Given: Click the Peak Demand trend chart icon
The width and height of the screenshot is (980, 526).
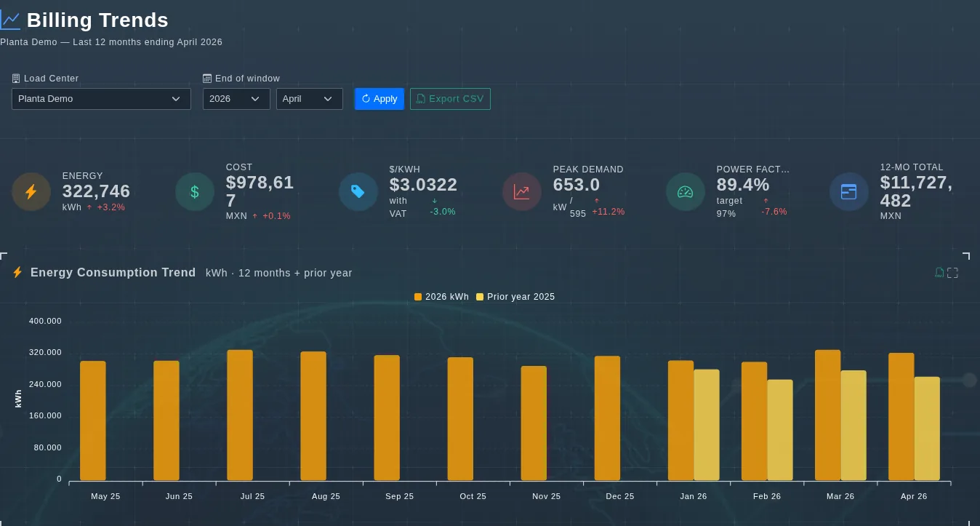Looking at the screenshot, I should (x=522, y=192).
